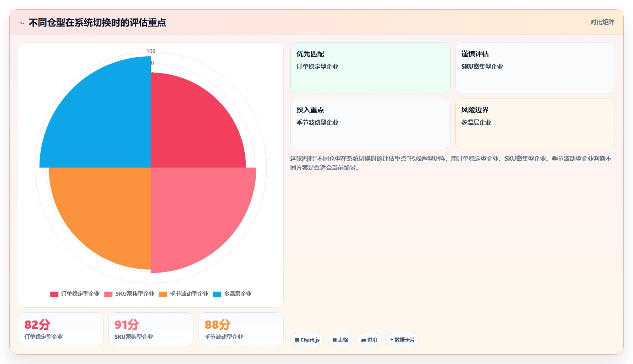Click the SKU密集型企业 legend label
633x364 pixels.
[x=135, y=294]
